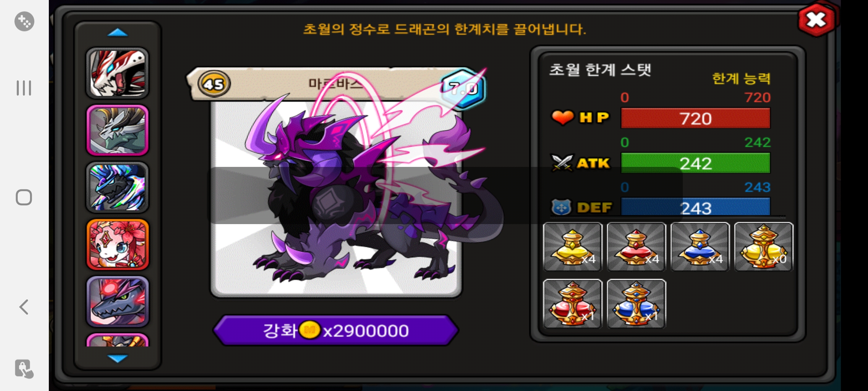Select the red essence potion x4
The height and width of the screenshot is (391, 868).
coord(636,247)
